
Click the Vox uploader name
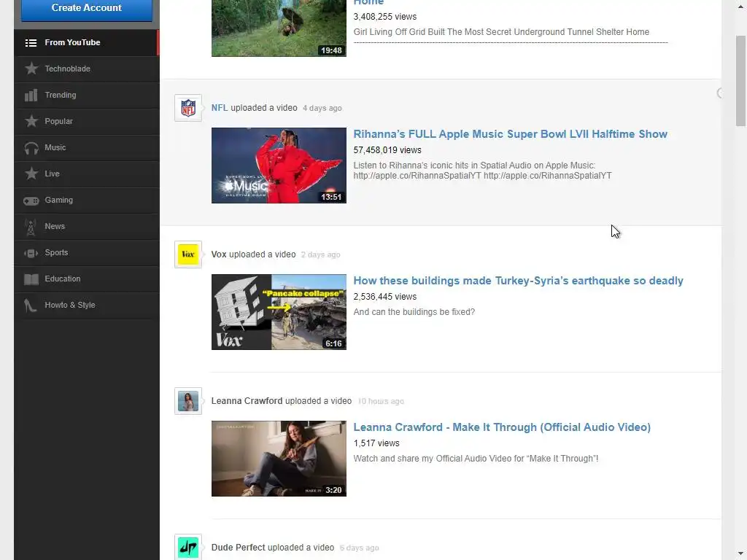219,254
